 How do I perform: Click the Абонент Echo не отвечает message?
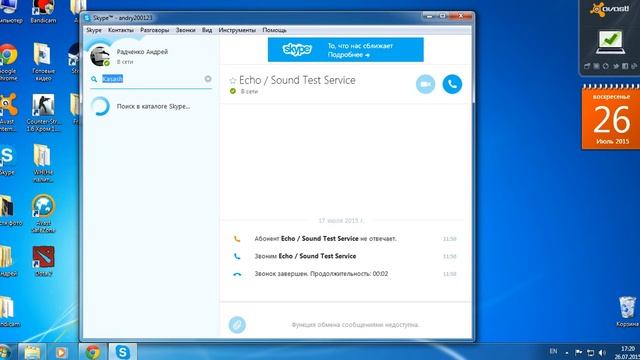click(325, 239)
